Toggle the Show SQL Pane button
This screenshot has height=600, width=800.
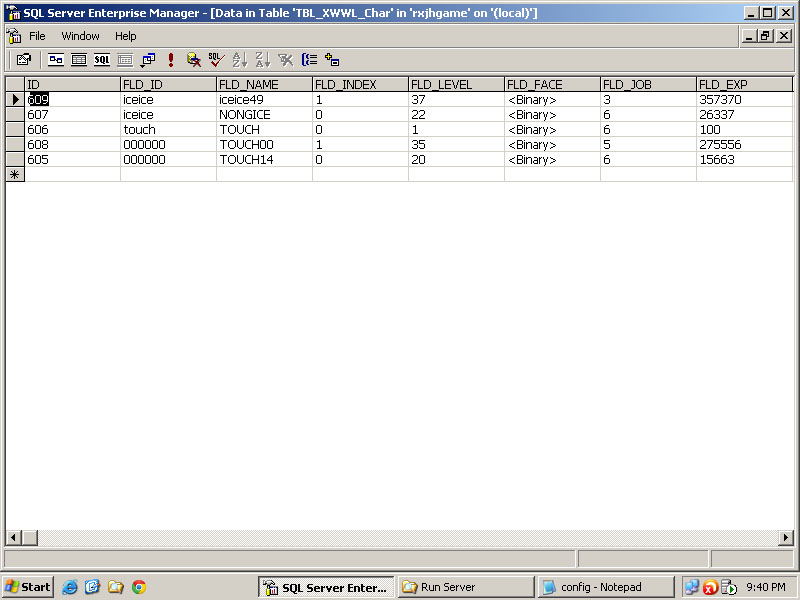pos(102,60)
